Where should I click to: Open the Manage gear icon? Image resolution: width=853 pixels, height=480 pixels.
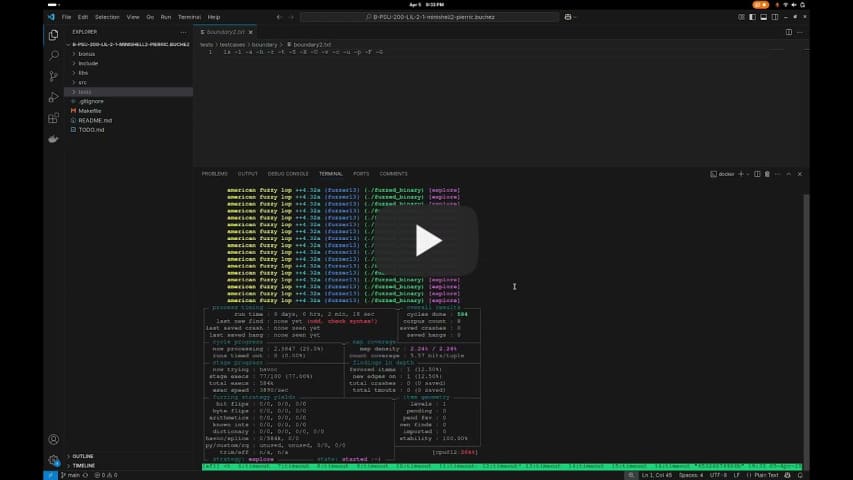(53, 460)
